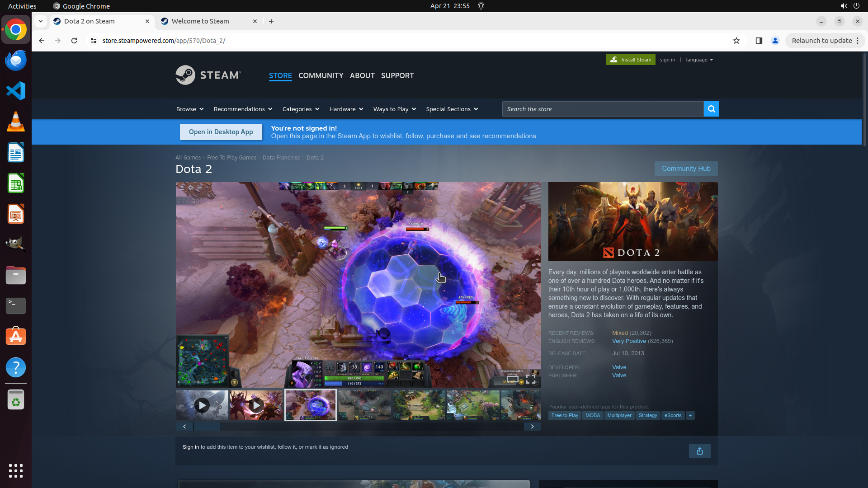The image size is (868, 488).
Task: Click the store search magnifier button
Action: [711, 109]
